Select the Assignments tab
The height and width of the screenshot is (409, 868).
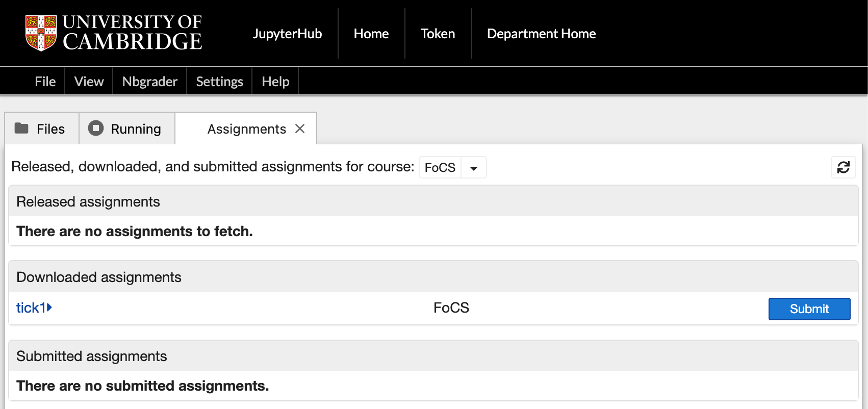(x=246, y=129)
